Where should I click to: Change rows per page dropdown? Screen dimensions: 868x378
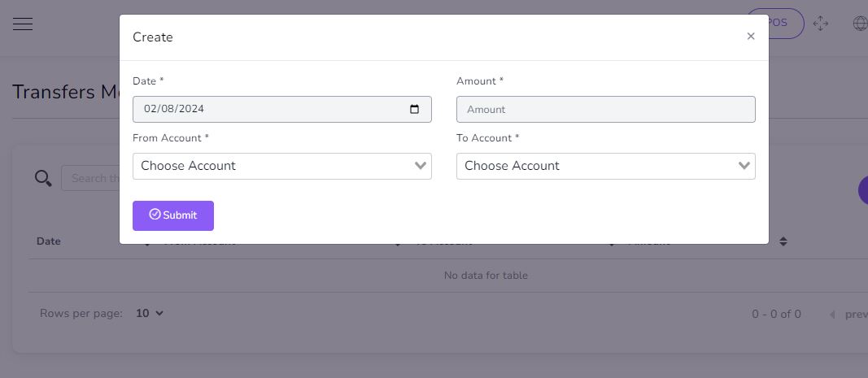(150, 313)
